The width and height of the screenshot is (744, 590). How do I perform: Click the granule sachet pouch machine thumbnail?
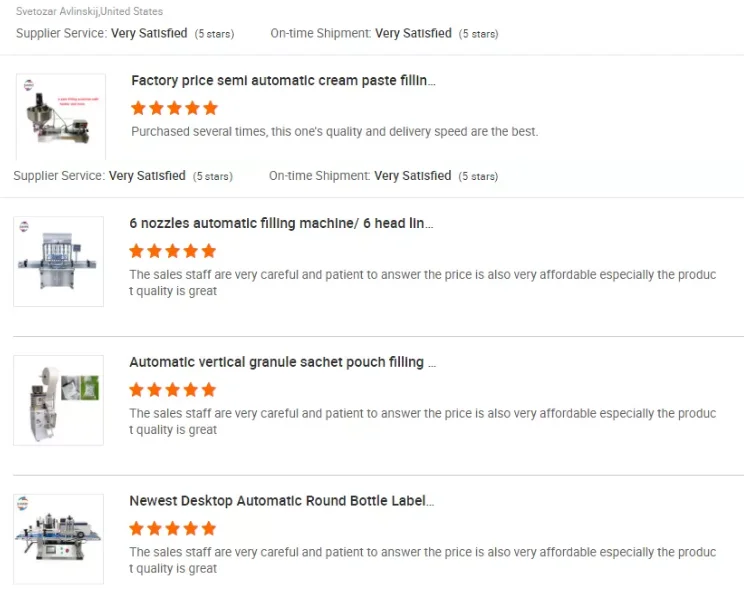58,400
